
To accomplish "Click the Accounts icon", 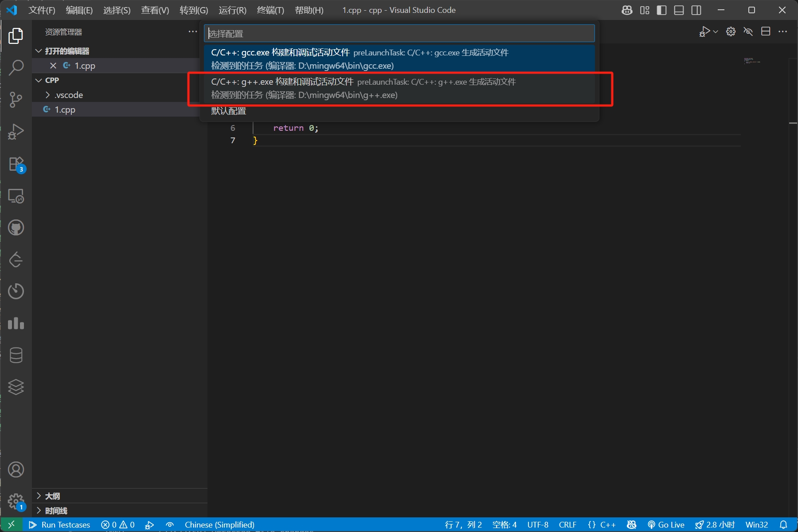I will [x=16, y=469].
